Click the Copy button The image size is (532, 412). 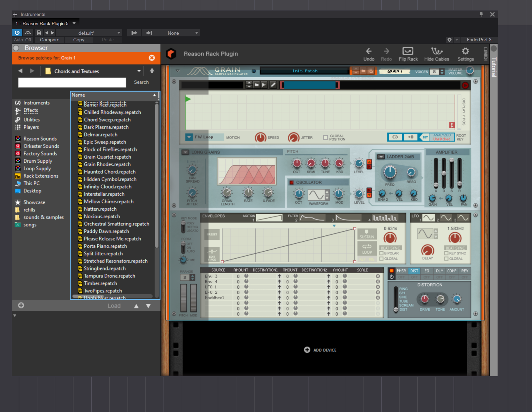coord(79,40)
